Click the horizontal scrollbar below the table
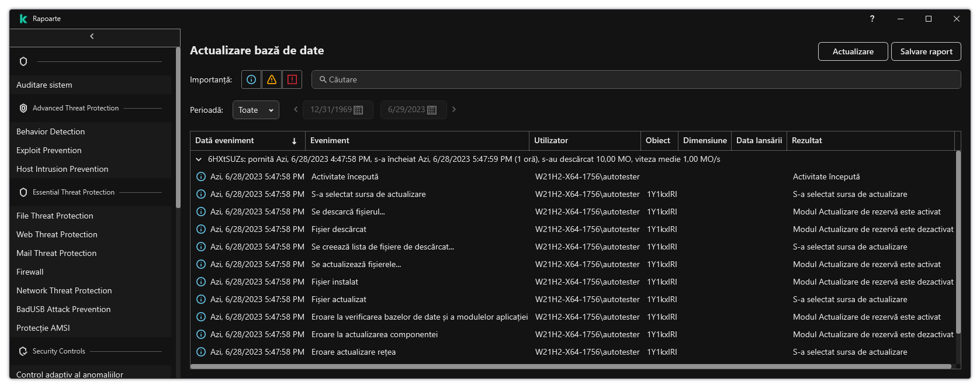 point(570,366)
